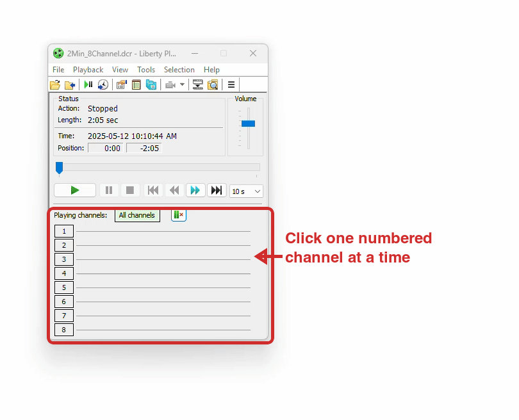Screen dimensions: 519x420
Task: Toggle channel 5
Action: click(64, 287)
